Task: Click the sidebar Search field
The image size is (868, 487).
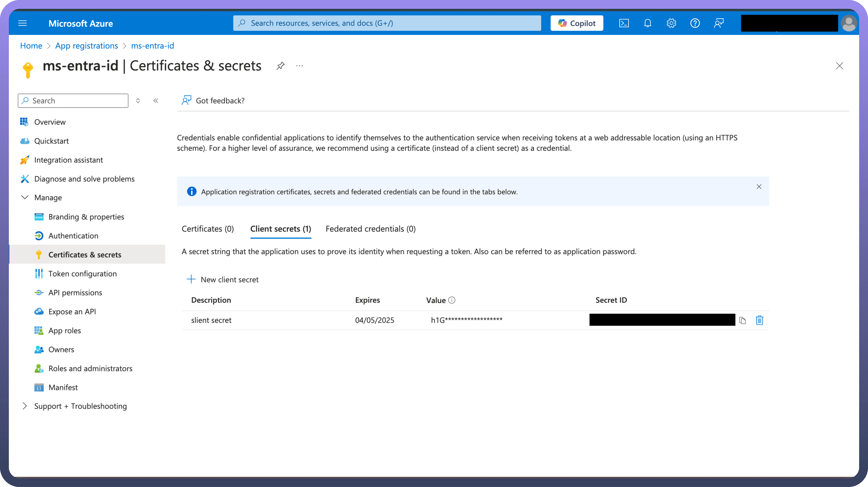Action: (73, 101)
